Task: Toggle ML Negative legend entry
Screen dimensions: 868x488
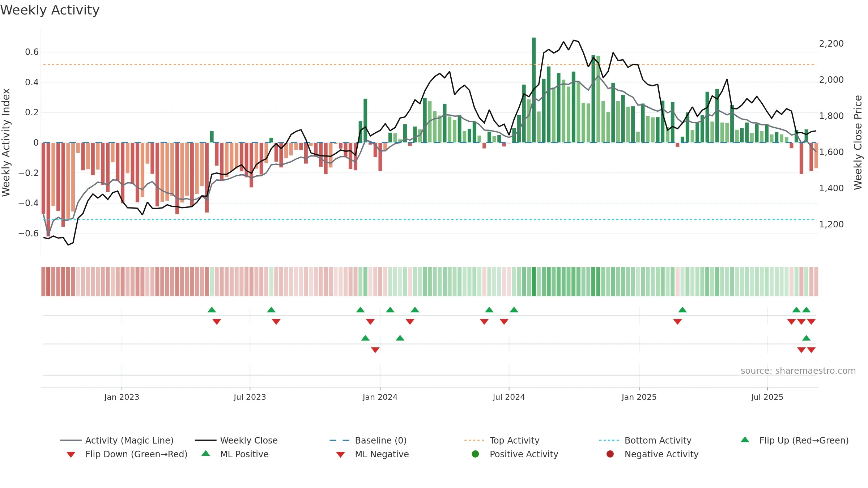Action: tap(373, 454)
